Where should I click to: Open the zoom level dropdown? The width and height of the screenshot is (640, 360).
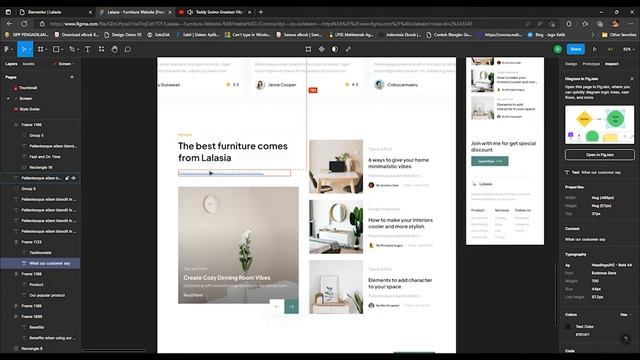628,49
